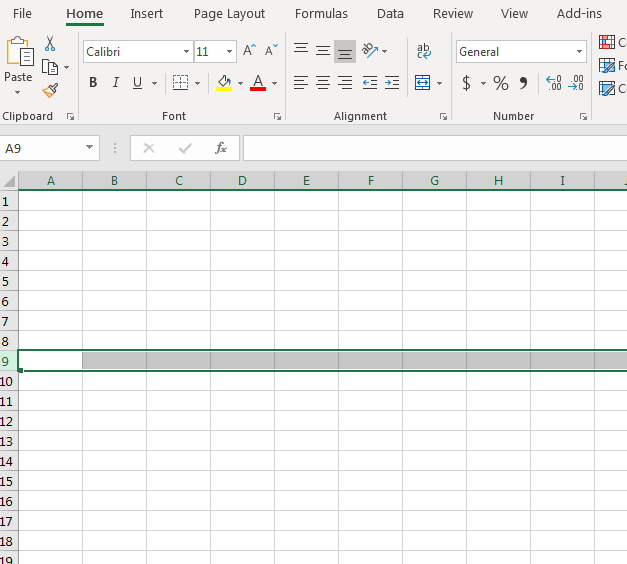
Task: Switch to the Add-ins tab
Action: pos(579,14)
